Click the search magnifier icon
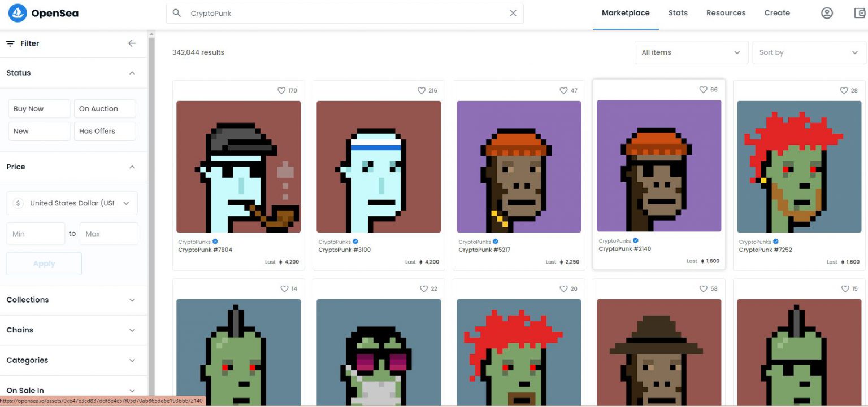Image resolution: width=868 pixels, height=407 pixels. coord(176,12)
